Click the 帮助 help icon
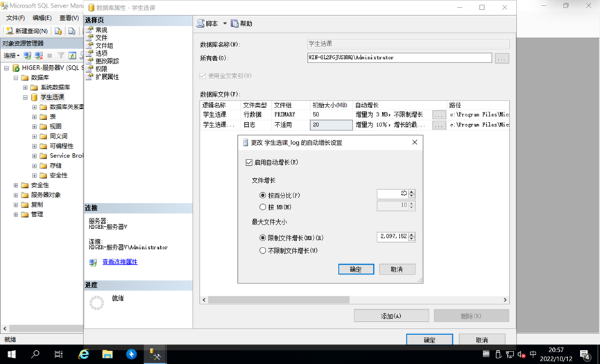The height and width of the screenshot is (364, 600). tap(234, 24)
